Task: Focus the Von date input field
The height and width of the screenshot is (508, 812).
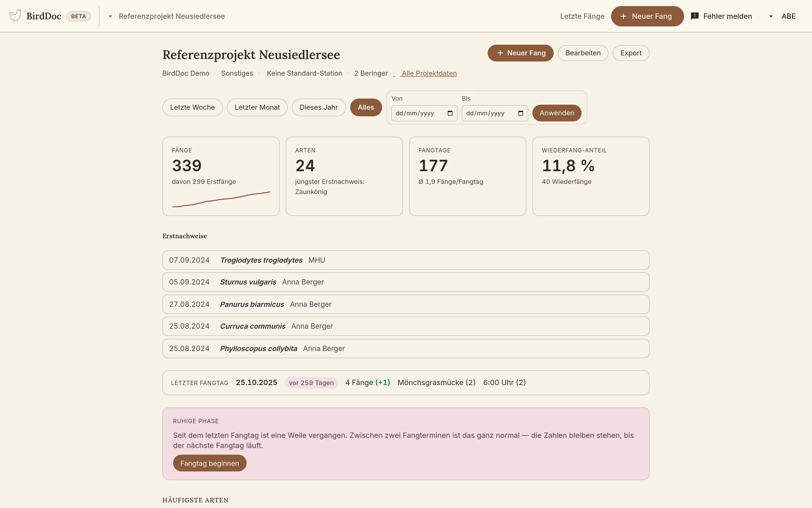Action: tap(424, 113)
